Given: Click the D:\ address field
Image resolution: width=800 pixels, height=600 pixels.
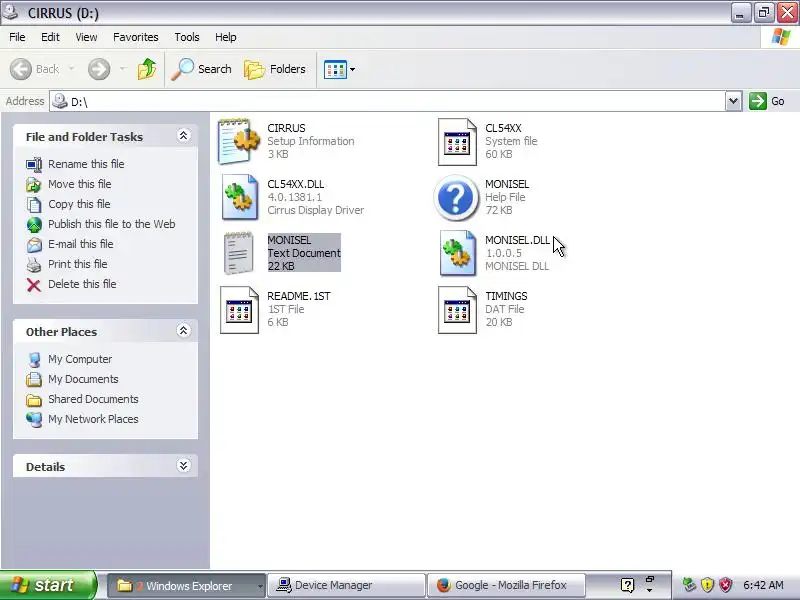Looking at the screenshot, I should click(x=387, y=101).
